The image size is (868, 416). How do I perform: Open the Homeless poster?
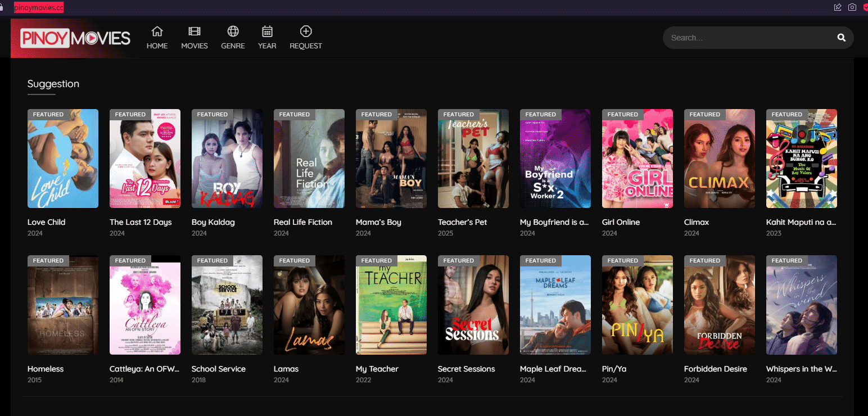63,305
